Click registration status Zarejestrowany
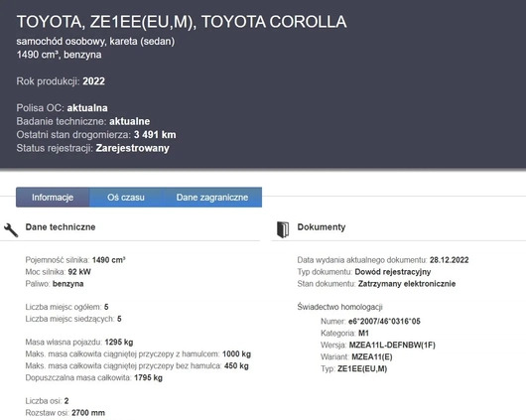 coord(133,148)
